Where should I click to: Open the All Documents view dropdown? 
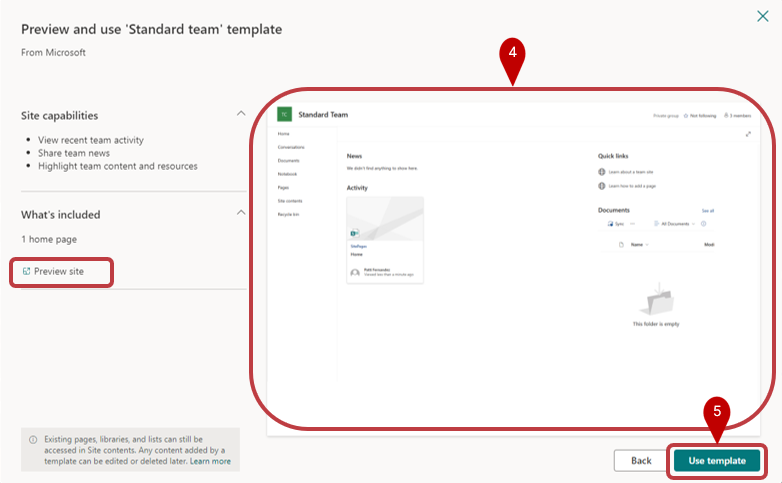click(675, 224)
